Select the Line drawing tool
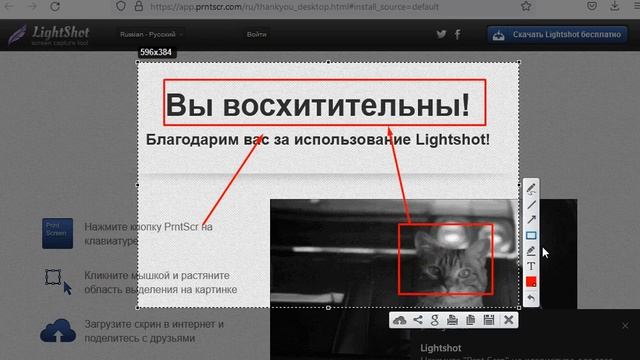Viewport: 640px width, 360px height. [531, 205]
